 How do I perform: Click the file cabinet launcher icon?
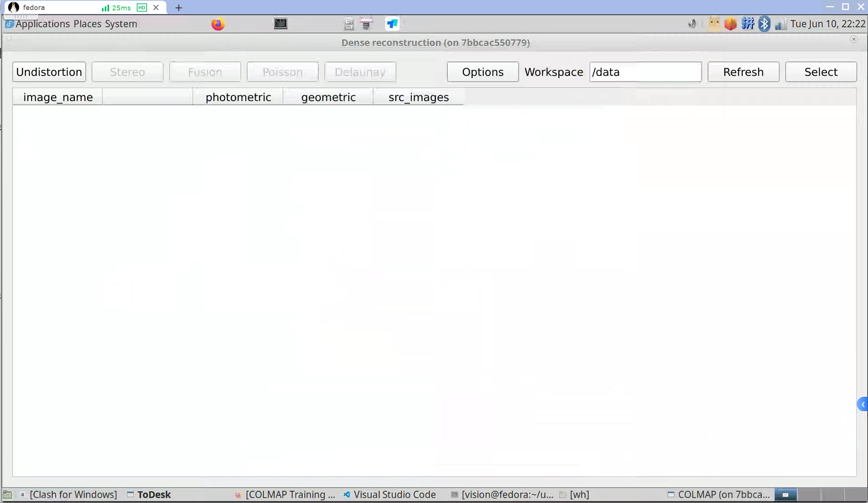coord(348,24)
